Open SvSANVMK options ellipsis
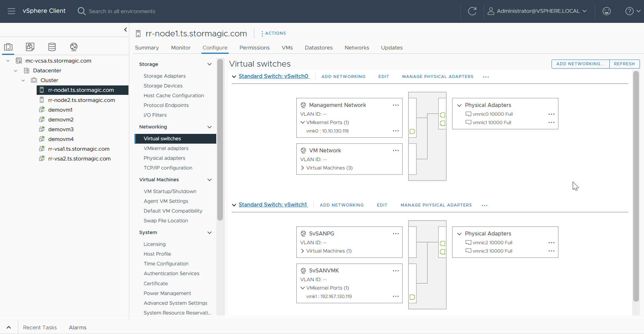The image size is (644, 334). [395, 271]
